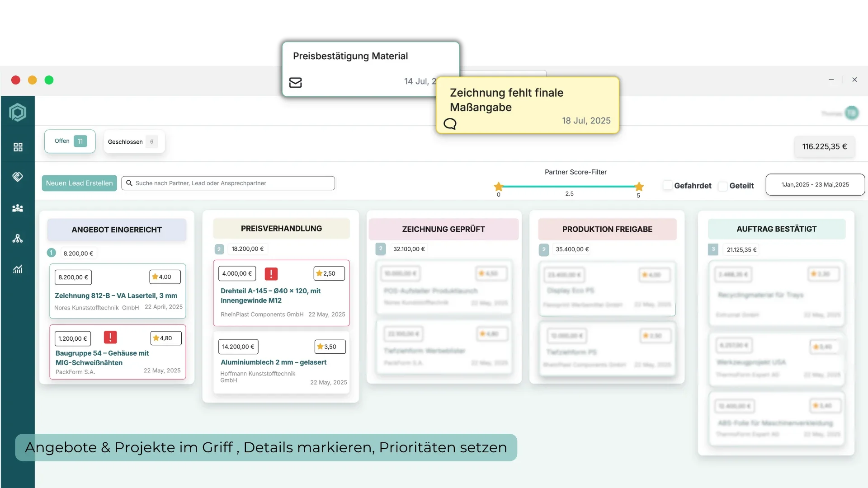Open the dashboard grid icon in sidebar

(18, 147)
